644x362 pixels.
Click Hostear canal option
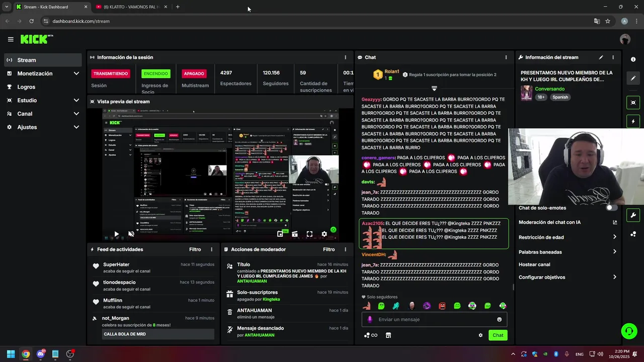[534, 264]
